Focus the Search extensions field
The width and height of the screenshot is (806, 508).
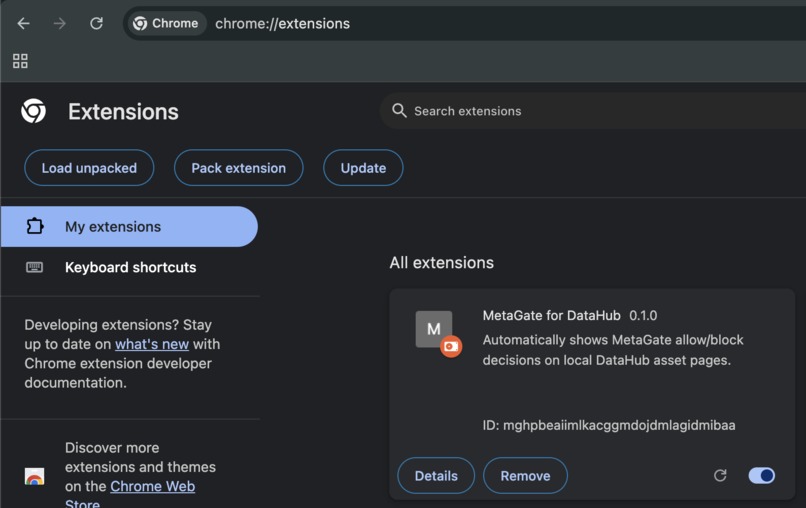(593, 111)
